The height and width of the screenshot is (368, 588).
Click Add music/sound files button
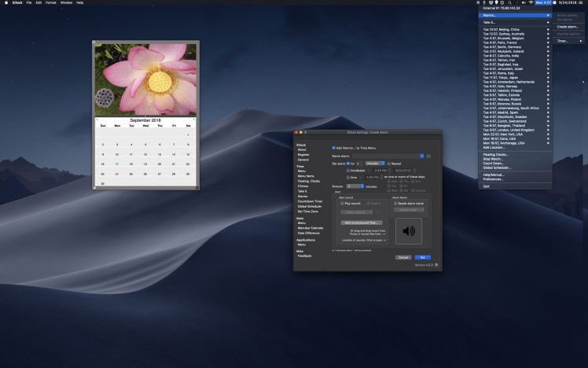tap(362, 223)
